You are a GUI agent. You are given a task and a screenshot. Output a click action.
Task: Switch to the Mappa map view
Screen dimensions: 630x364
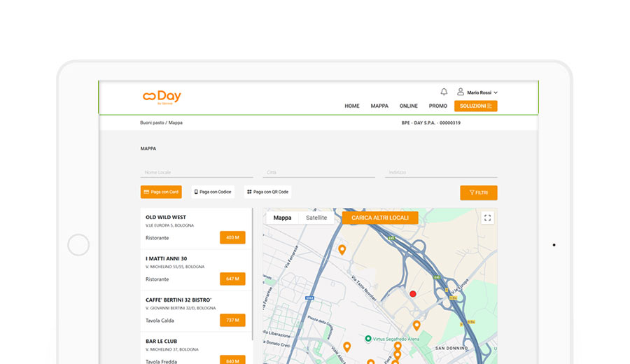click(282, 218)
